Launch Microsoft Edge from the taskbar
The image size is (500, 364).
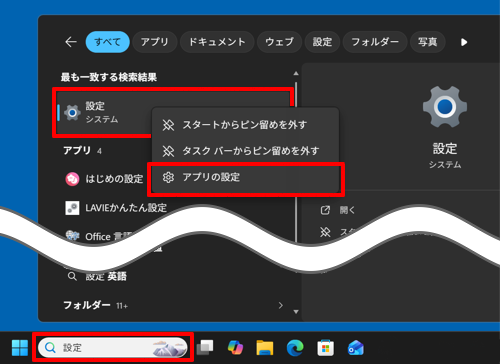tap(295, 348)
